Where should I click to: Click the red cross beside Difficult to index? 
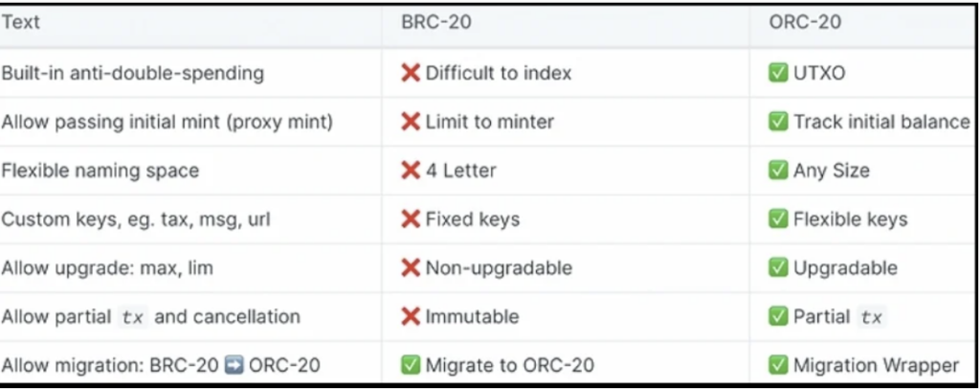(x=411, y=73)
